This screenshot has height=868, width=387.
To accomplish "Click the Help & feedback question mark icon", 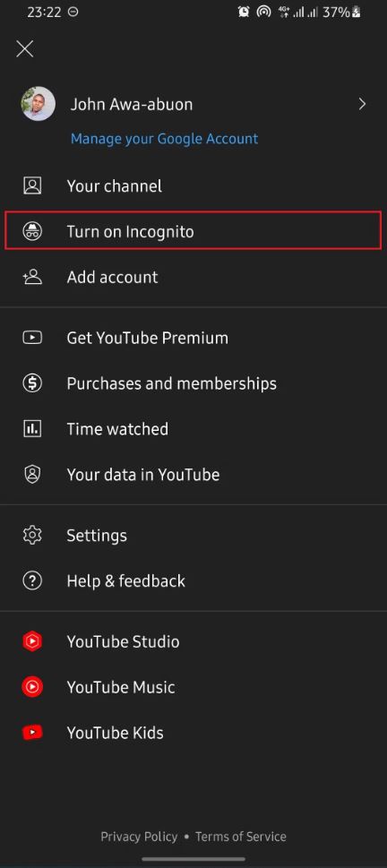I will 32,580.
